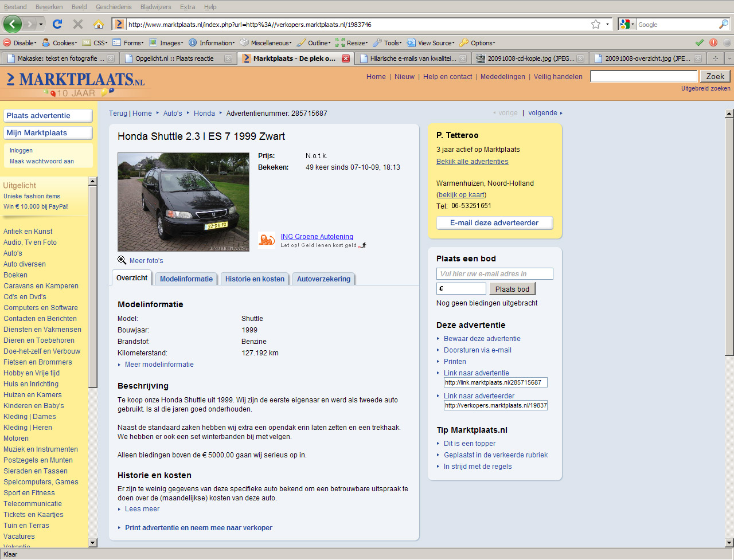Open the Bladwijzers menu
The width and height of the screenshot is (734, 560).
pos(155,7)
